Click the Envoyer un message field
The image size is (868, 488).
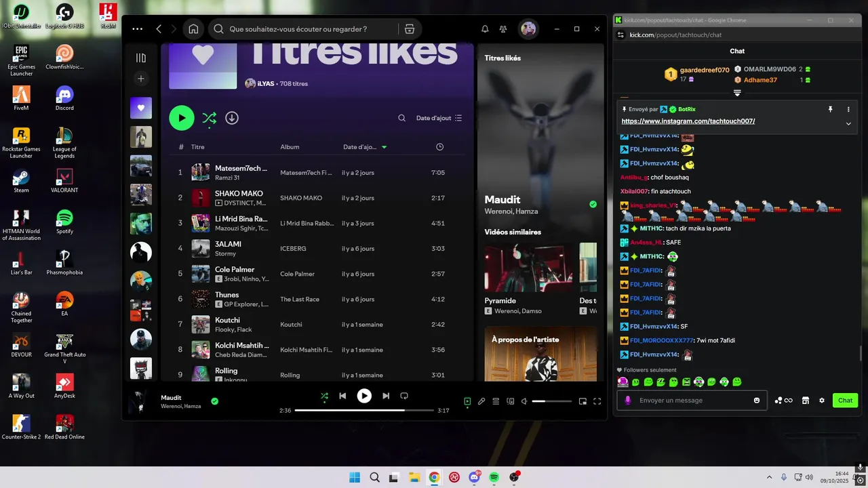692,401
